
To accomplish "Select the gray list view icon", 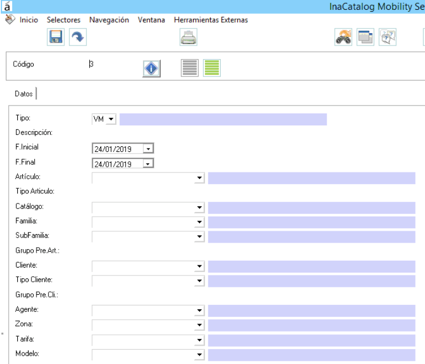I will coord(190,68).
